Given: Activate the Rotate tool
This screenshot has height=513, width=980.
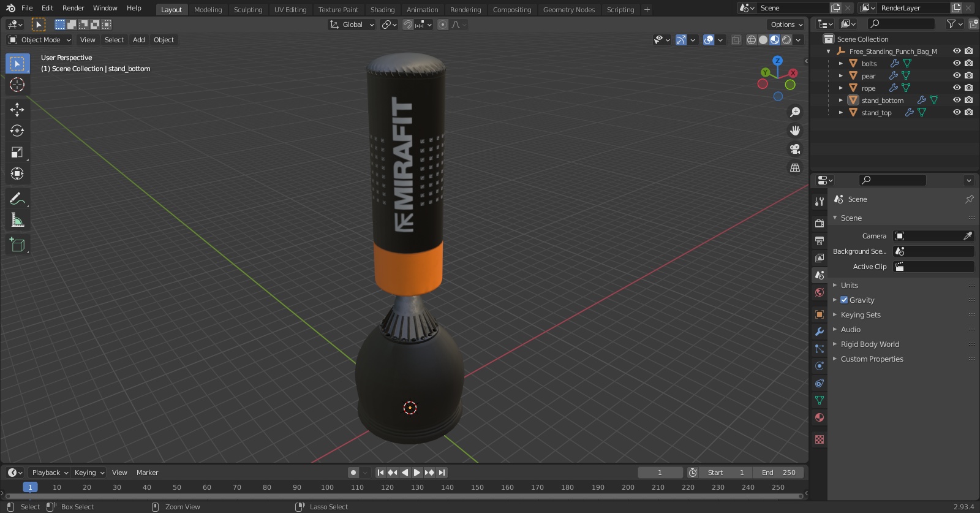Looking at the screenshot, I should [x=17, y=131].
